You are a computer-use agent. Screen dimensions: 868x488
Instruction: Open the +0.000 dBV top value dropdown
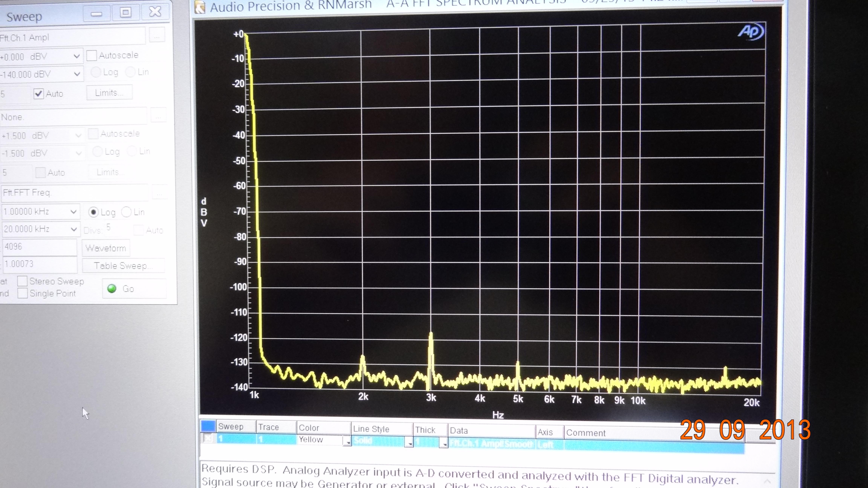click(x=76, y=56)
